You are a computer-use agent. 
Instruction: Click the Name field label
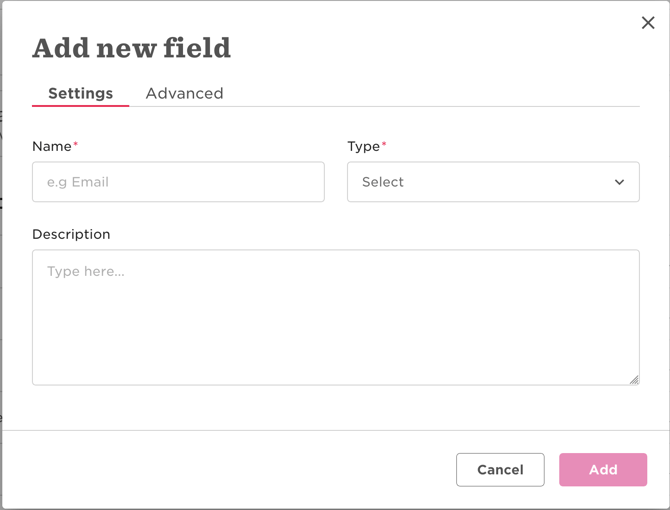click(52, 146)
